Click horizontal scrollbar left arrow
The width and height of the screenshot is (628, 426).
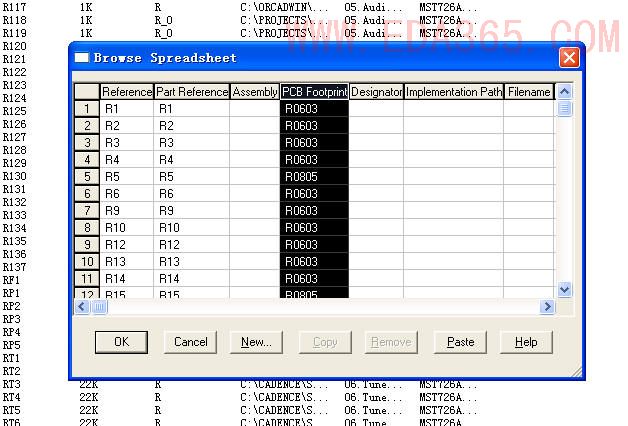[82, 307]
